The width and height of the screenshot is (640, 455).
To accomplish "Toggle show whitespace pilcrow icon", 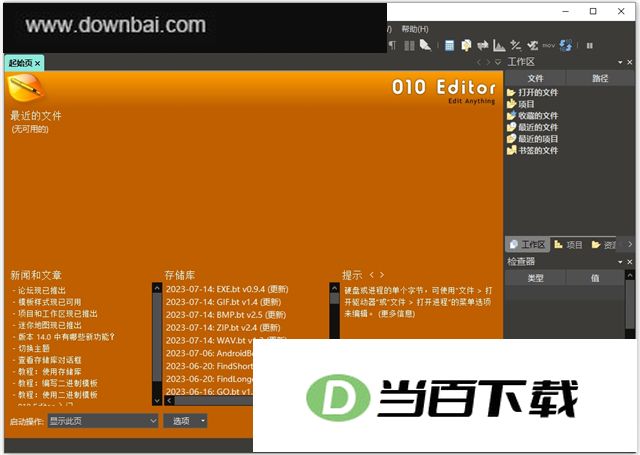I will click(x=392, y=45).
